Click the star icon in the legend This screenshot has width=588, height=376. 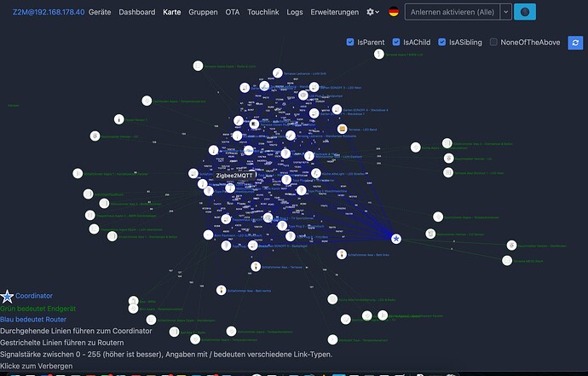coord(7,297)
